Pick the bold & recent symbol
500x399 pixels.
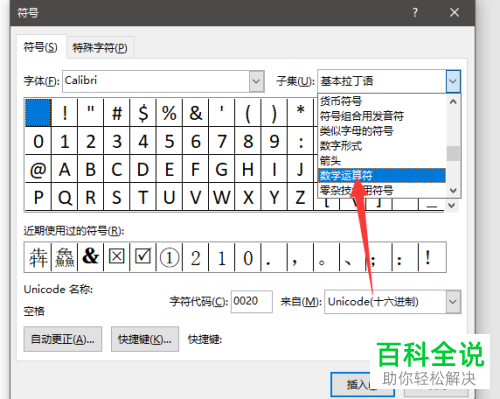pos(91,257)
